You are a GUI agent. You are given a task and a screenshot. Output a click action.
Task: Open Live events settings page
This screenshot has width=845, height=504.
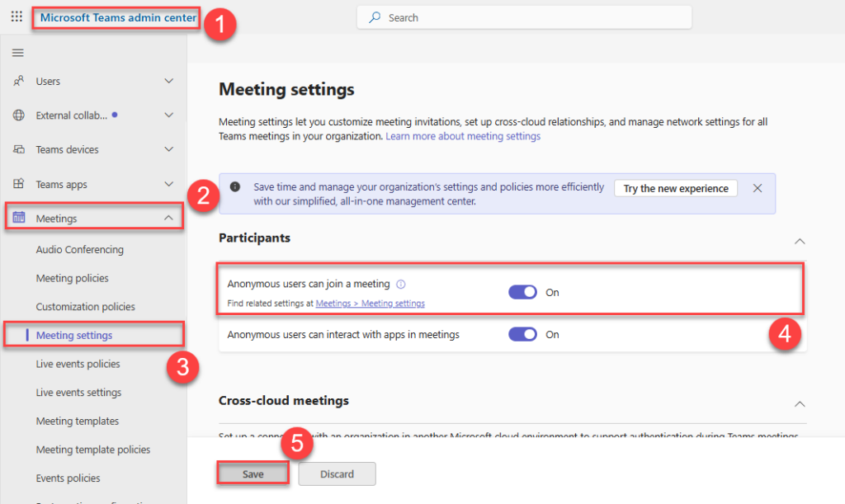(78, 392)
